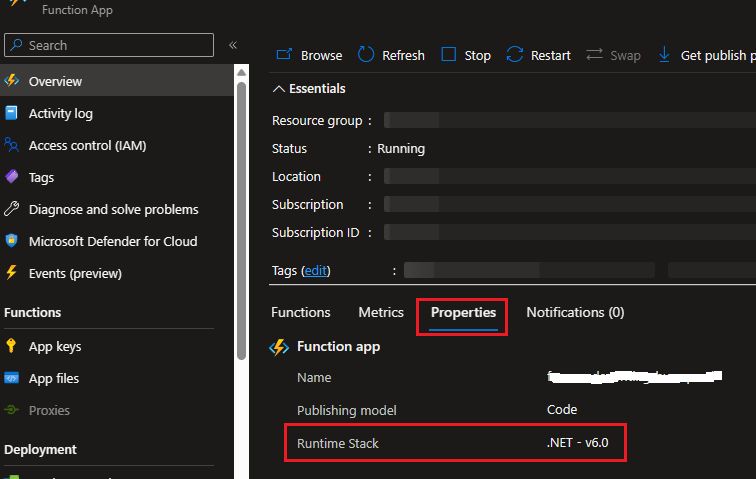This screenshot has width=756, height=479.
Task: Click the Subscription ID label
Action: (x=315, y=233)
